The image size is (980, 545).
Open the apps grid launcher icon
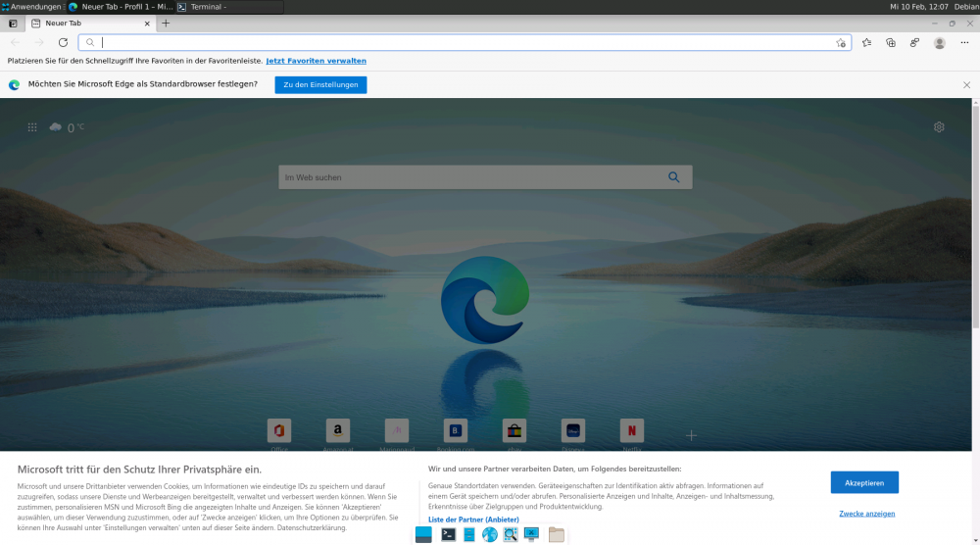tap(32, 127)
